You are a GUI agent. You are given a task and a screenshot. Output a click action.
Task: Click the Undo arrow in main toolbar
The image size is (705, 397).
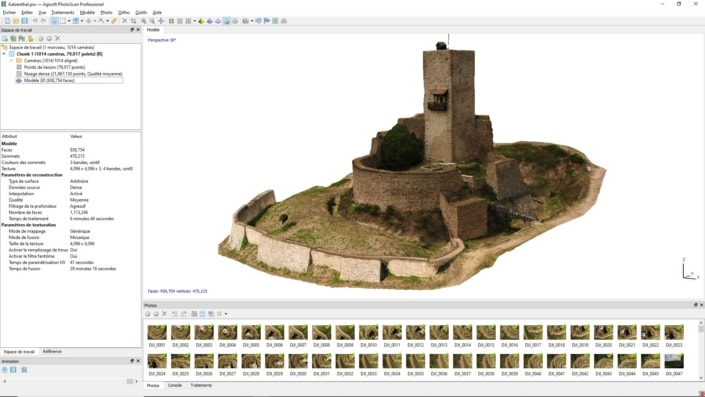tap(35, 21)
